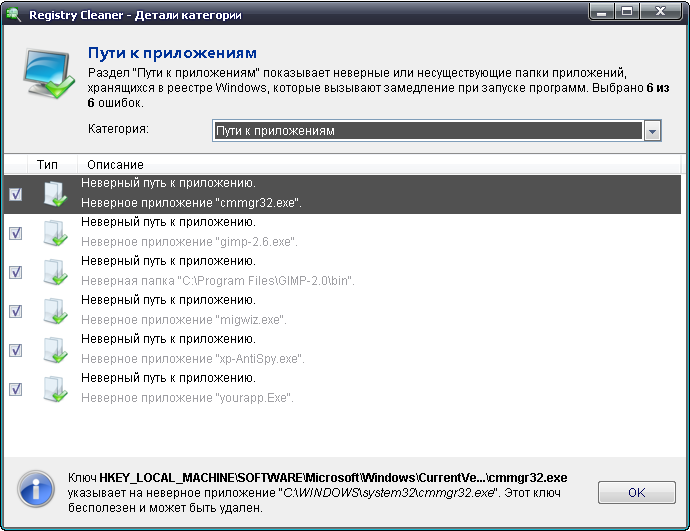Click the blue info icon at bottom

(36, 491)
